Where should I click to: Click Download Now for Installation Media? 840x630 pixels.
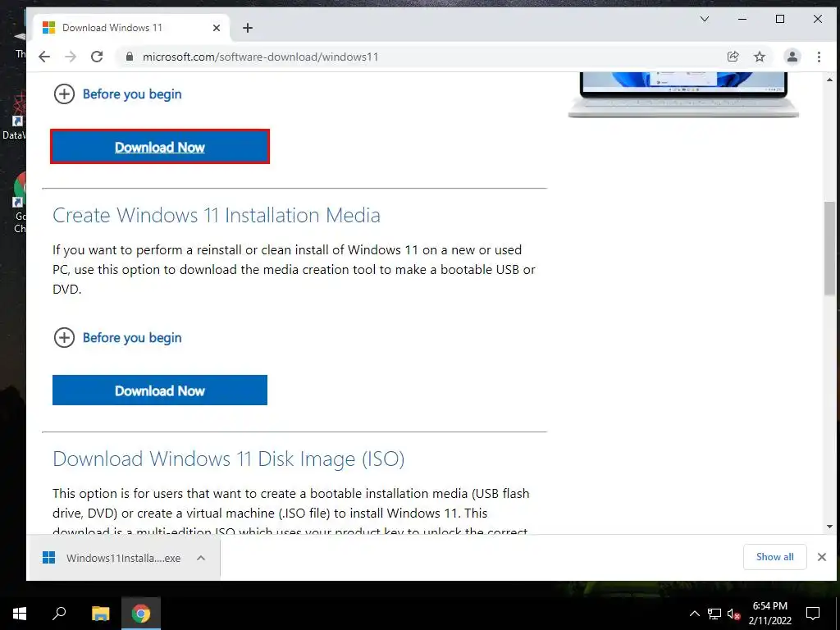click(x=160, y=390)
